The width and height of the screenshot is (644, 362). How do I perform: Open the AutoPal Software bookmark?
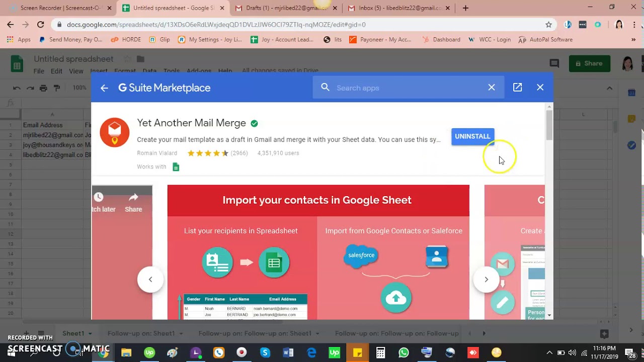(x=545, y=40)
